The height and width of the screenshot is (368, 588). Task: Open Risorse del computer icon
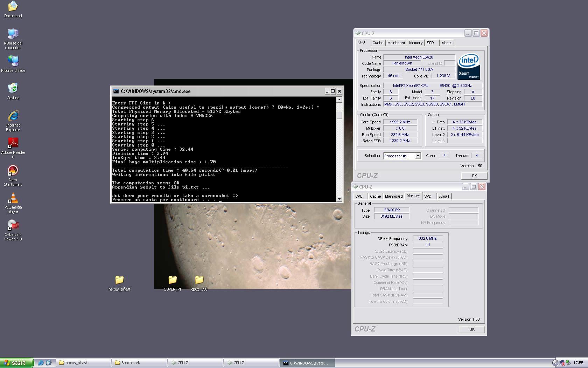pos(13,39)
